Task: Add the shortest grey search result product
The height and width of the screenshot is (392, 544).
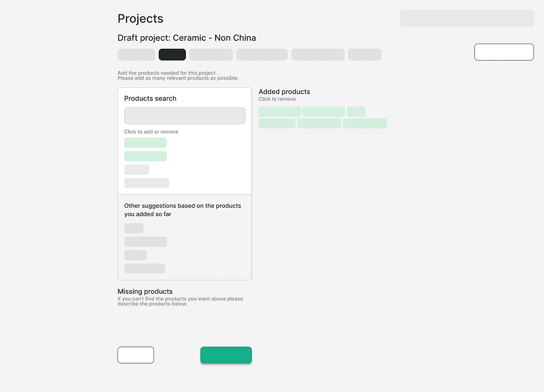Action: click(137, 169)
